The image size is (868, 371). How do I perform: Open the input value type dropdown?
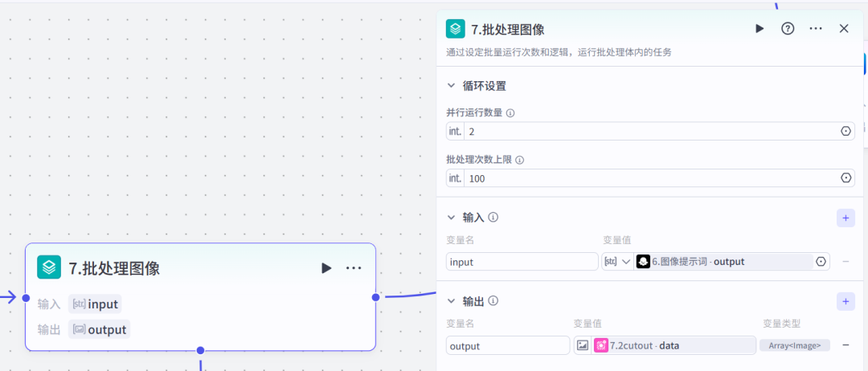618,262
